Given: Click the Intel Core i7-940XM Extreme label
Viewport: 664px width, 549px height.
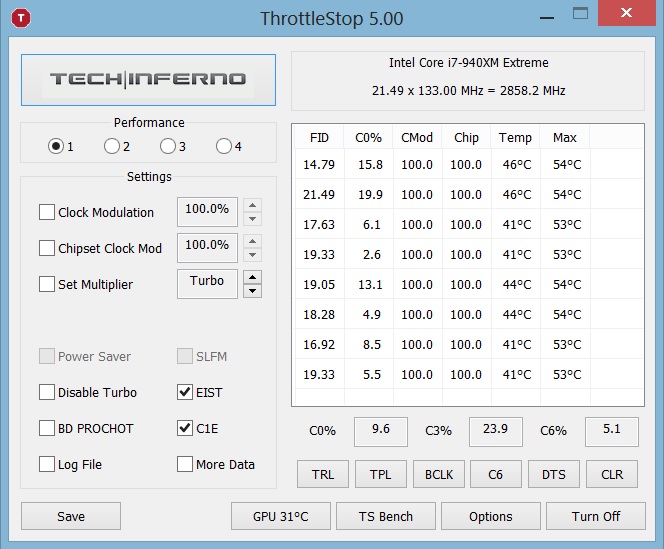Looking at the screenshot, I should point(468,63).
